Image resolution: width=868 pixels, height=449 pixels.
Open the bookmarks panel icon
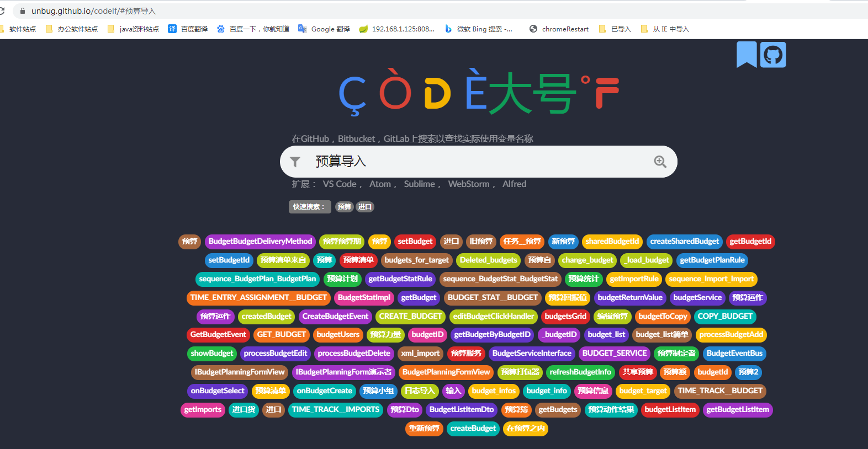click(x=747, y=55)
